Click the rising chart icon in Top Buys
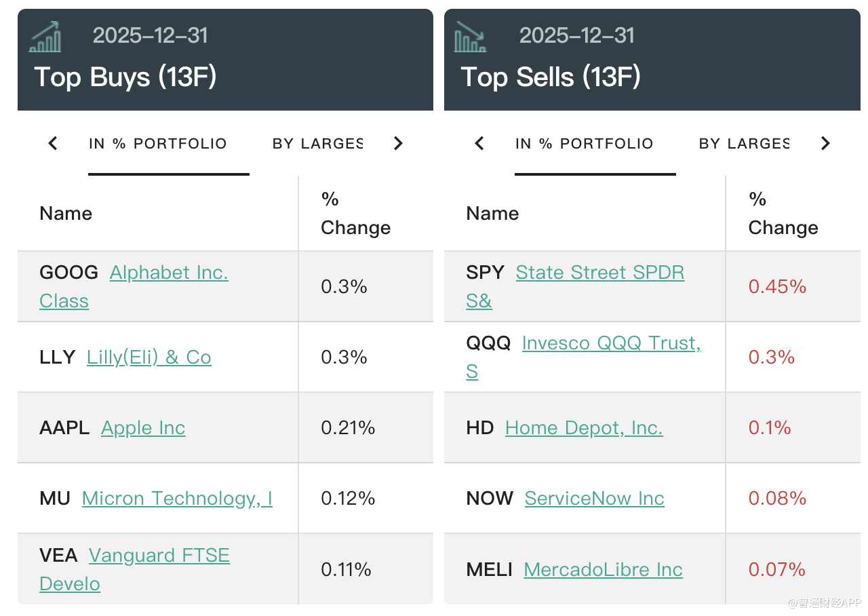Image resolution: width=868 pixels, height=616 pixels. 45,37
